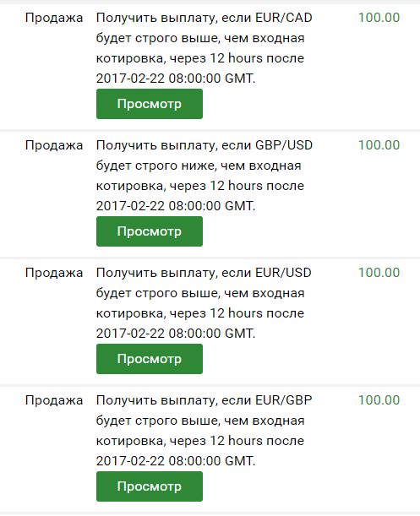View the EUR/USD contract via Просмотр
420x516 pixels.
click(150, 359)
